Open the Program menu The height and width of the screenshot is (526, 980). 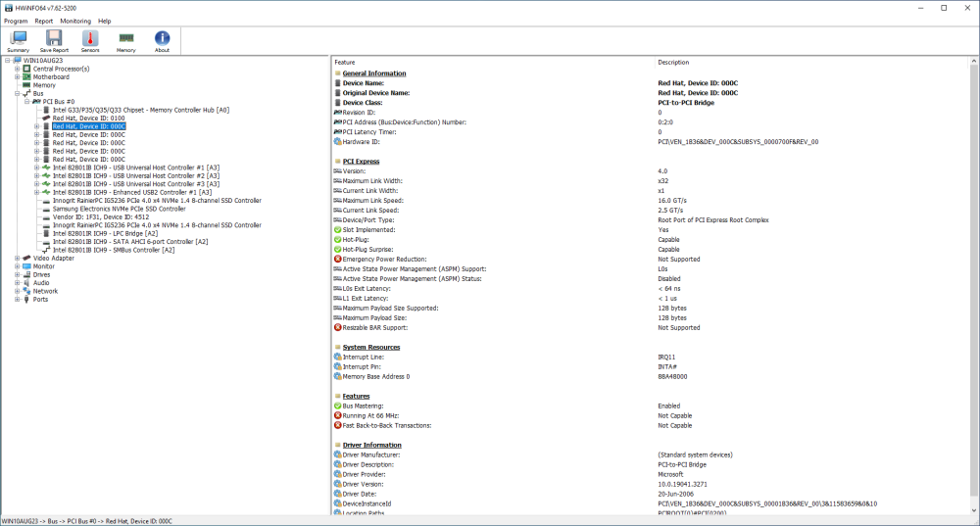click(x=16, y=21)
